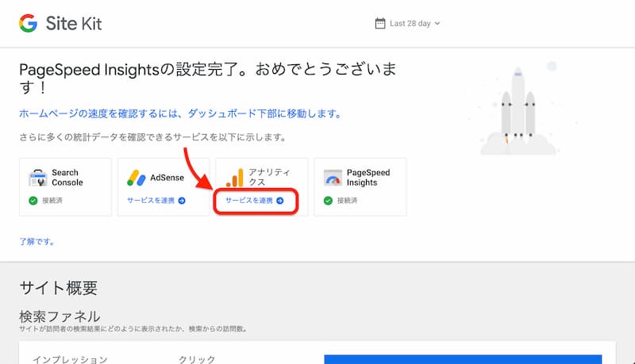Viewport: 635px width, 364px height.
Task: Click the AdSense card label
Action: pos(167,178)
